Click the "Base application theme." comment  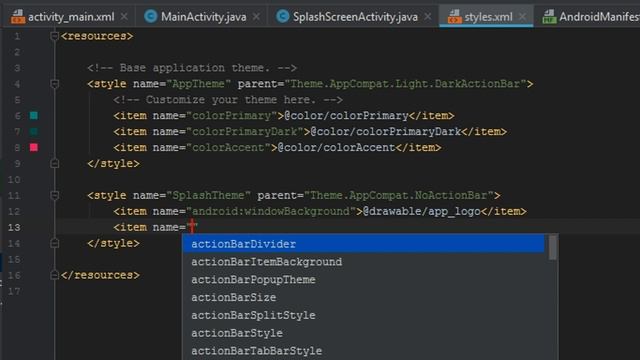tap(192, 68)
